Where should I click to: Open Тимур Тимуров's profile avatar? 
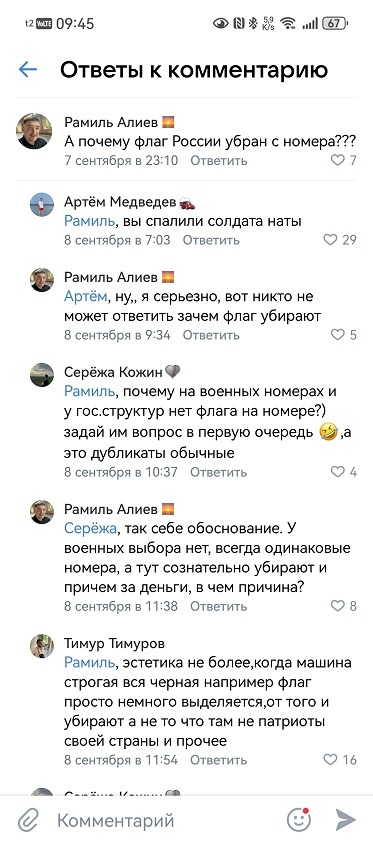[x=42, y=646]
